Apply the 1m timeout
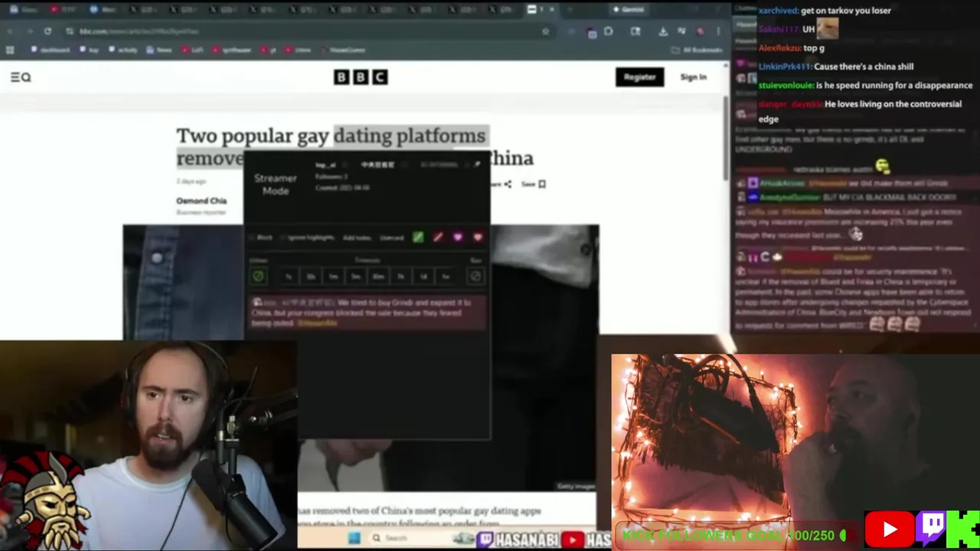Image resolution: width=980 pixels, height=551 pixels. (333, 276)
